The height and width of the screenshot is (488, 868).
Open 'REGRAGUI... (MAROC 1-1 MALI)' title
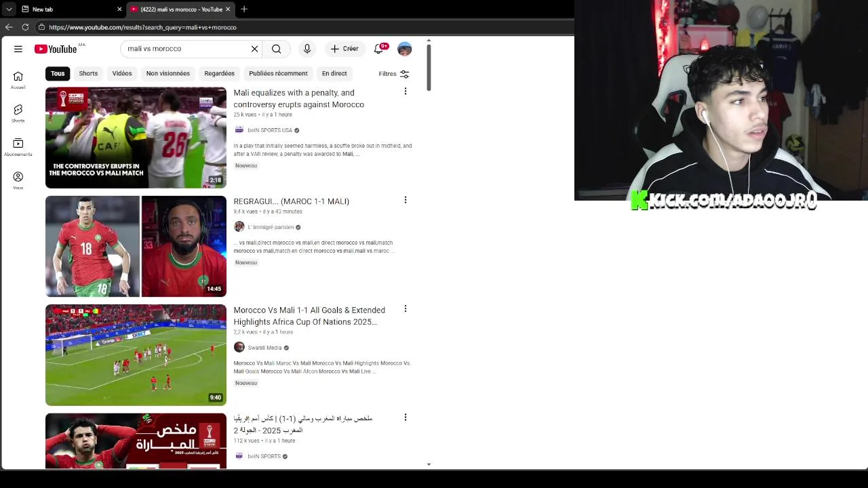tap(292, 201)
